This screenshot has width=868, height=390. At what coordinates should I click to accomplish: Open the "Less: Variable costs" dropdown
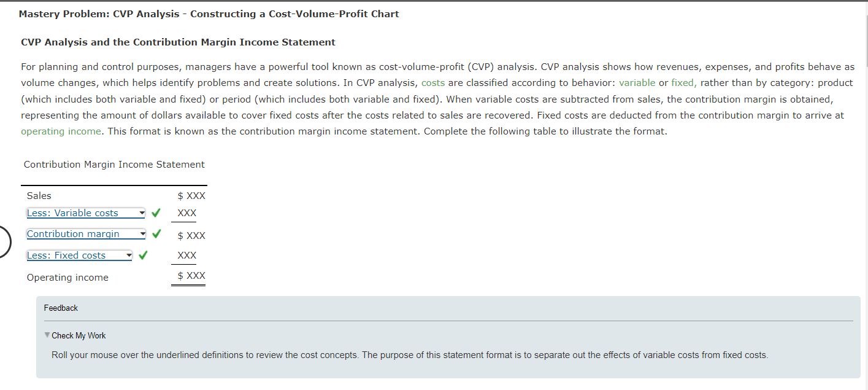[85, 213]
